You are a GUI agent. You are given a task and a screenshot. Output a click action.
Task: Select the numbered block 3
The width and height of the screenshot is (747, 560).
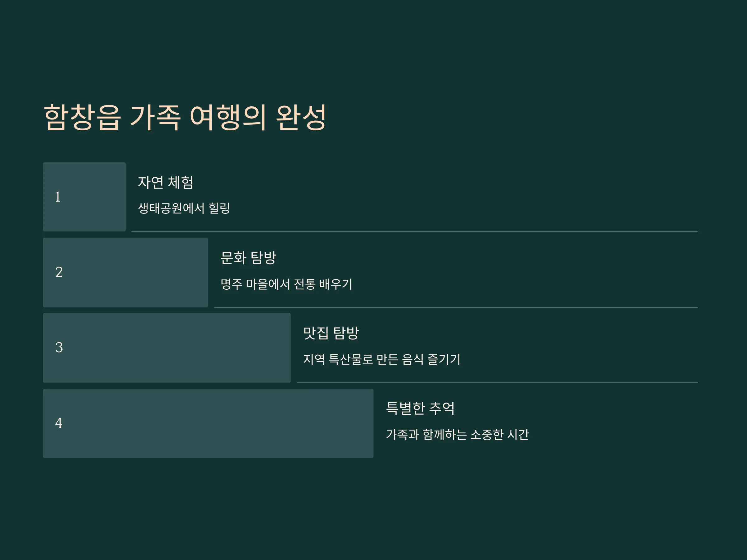(x=167, y=348)
